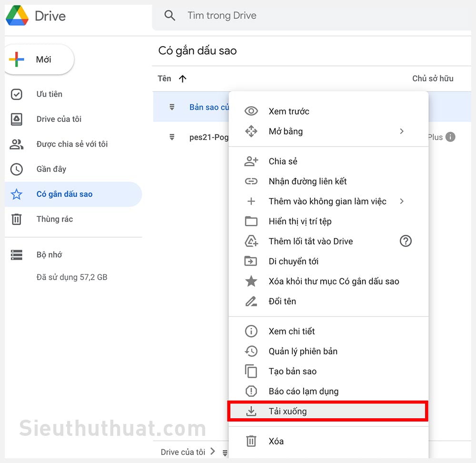Select the Bản sao củ file row
The height and width of the screenshot is (463, 476).
[191, 107]
